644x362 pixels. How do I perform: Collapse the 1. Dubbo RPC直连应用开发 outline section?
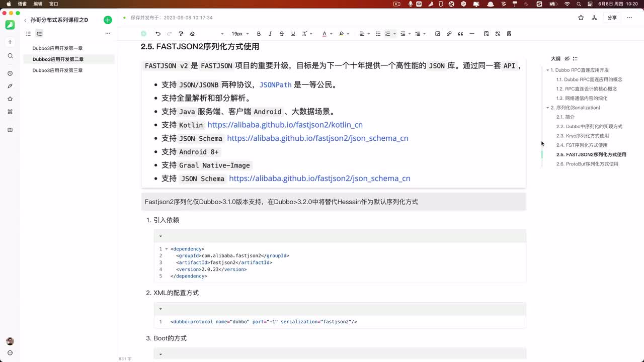(x=548, y=70)
